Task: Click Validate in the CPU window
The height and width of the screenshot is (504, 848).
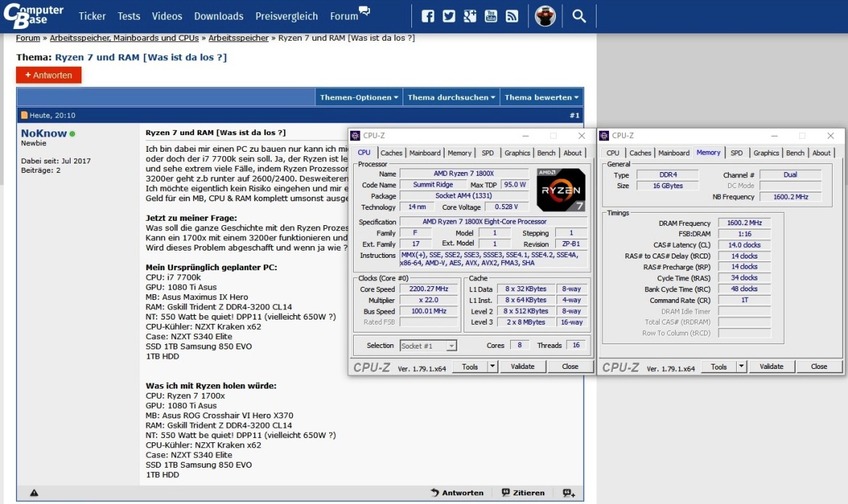Action: point(522,367)
